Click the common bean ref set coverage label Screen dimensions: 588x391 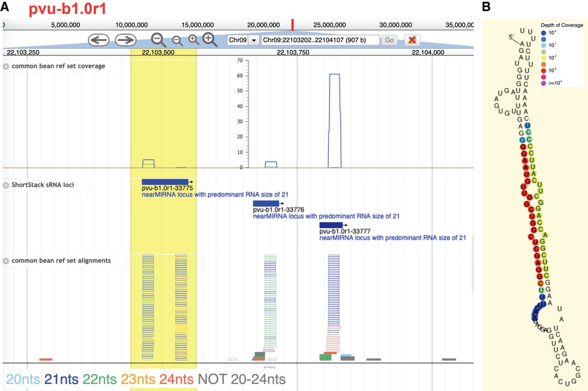pos(58,66)
